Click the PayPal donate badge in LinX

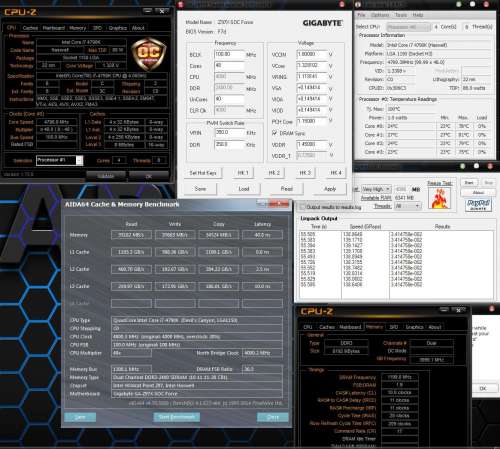coord(478,204)
